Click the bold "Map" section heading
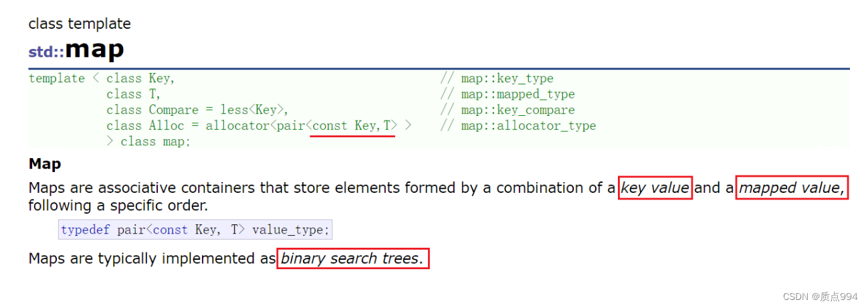This screenshot has width=868, height=308. tap(45, 164)
